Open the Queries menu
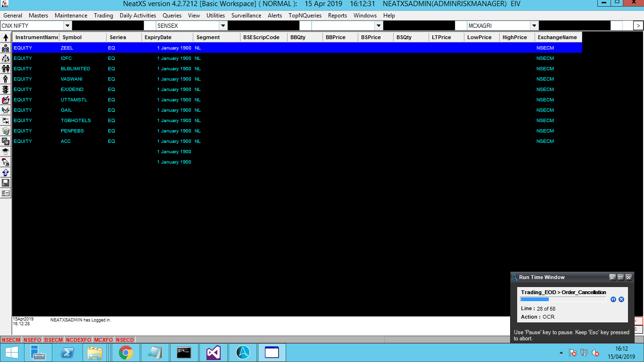The image size is (644, 362). point(172,16)
